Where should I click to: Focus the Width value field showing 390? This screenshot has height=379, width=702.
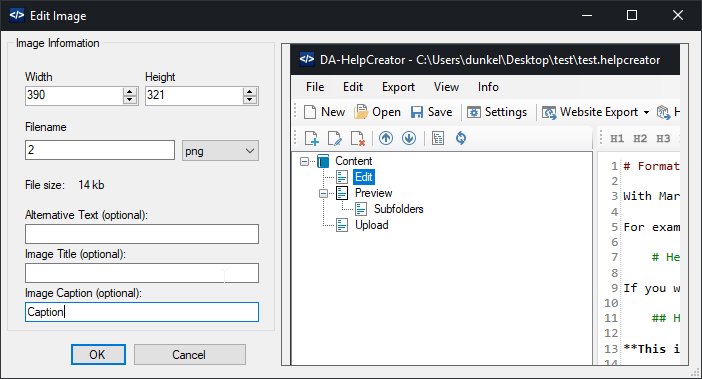pyautogui.click(x=74, y=95)
